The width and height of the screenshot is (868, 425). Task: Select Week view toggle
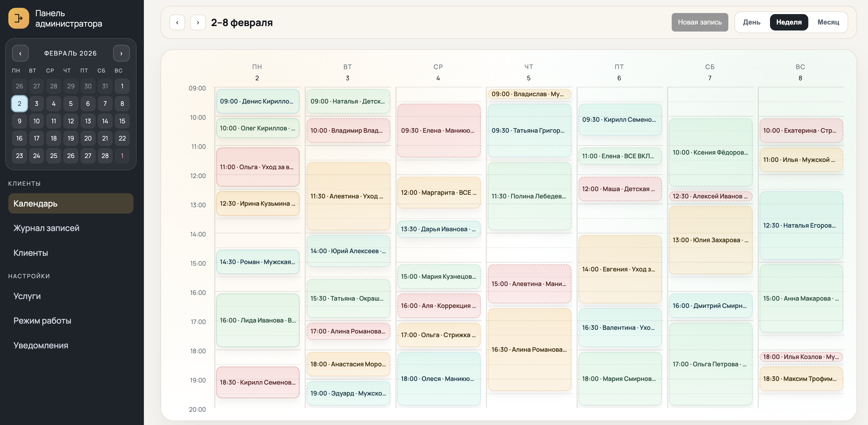point(788,22)
